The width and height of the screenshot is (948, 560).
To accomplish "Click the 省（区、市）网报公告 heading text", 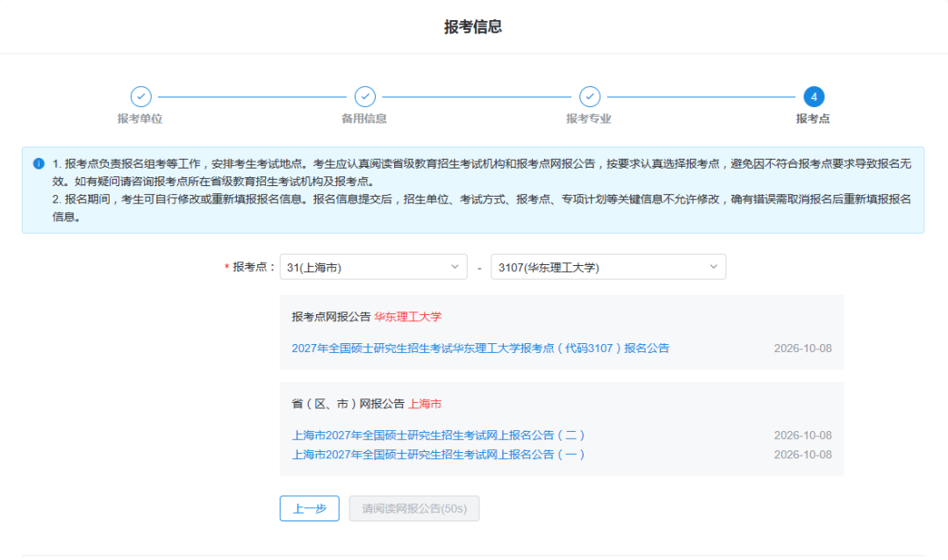I will (348, 404).
